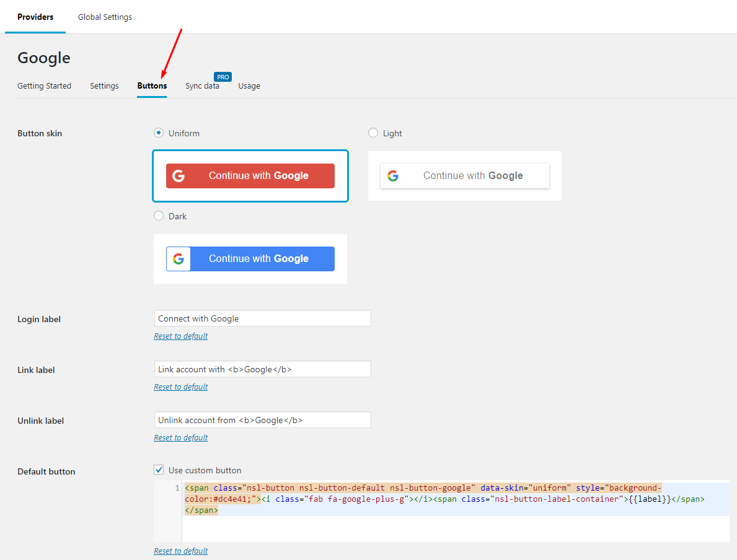Click the PRO badge above Sync data
Image resolution: width=737 pixels, height=560 pixels.
tap(223, 77)
